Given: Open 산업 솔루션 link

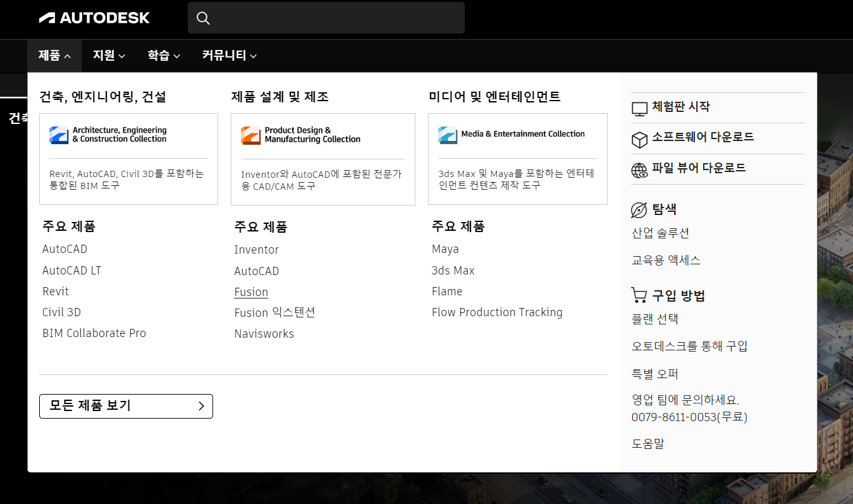Looking at the screenshot, I should [x=660, y=233].
